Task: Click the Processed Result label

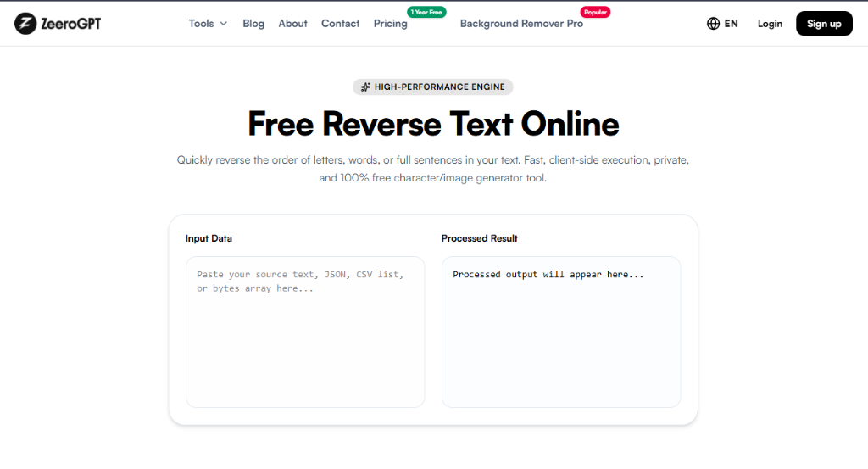Action: coord(480,238)
